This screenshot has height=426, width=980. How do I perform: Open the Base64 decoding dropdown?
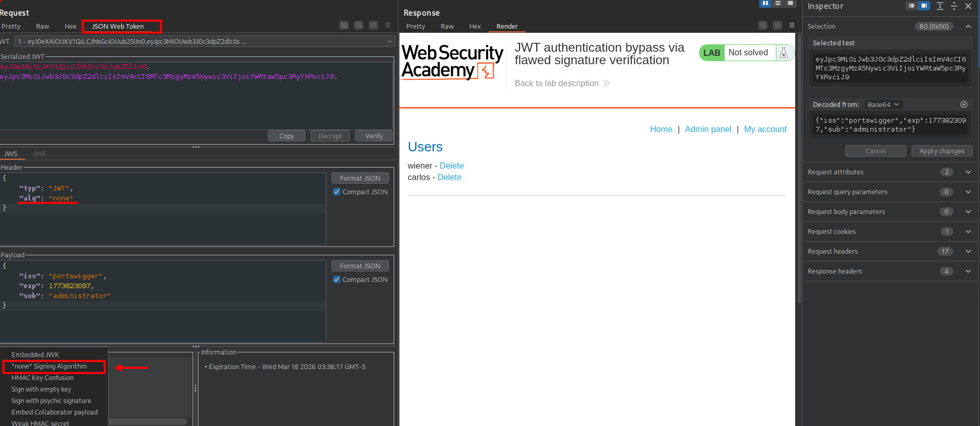[x=883, y=104]
